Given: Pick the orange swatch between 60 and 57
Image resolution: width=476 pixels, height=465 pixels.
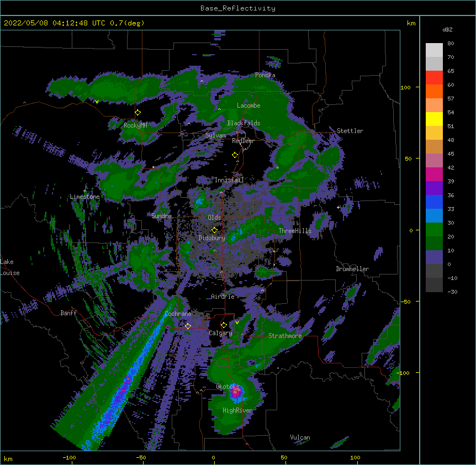Looking at the screenshot, I should (x=434, y=91).
